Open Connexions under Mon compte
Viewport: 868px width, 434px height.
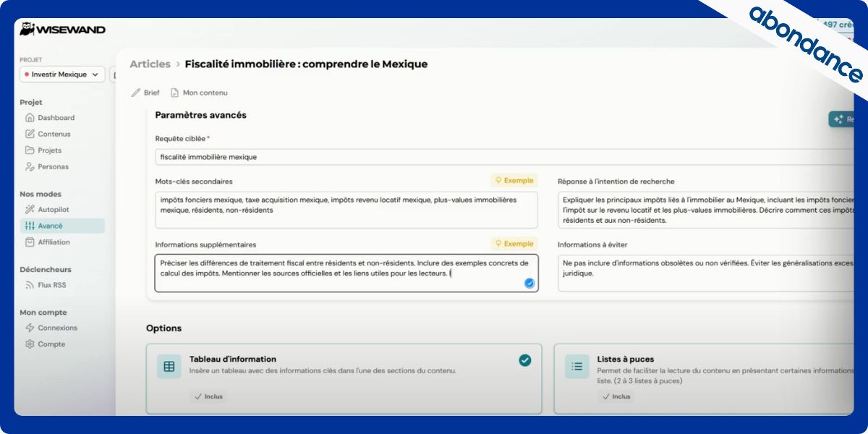pyautogui.click(x=57, y=328)
